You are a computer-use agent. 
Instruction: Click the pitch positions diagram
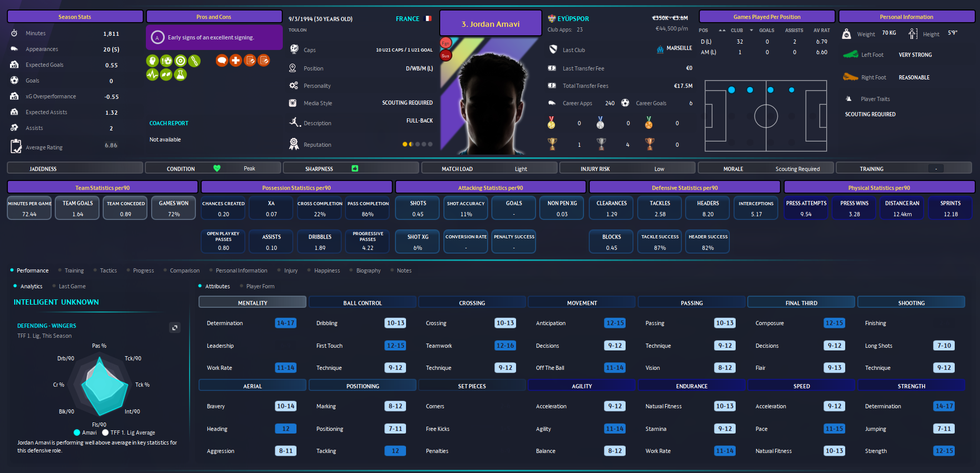tap(766, 116)
